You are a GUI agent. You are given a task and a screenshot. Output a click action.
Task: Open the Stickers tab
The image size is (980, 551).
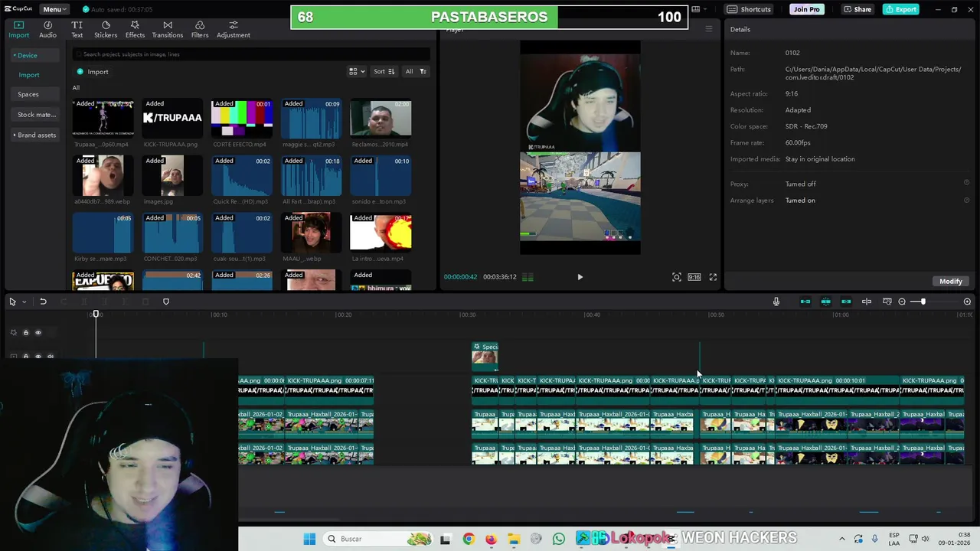(x=106, y=30)
